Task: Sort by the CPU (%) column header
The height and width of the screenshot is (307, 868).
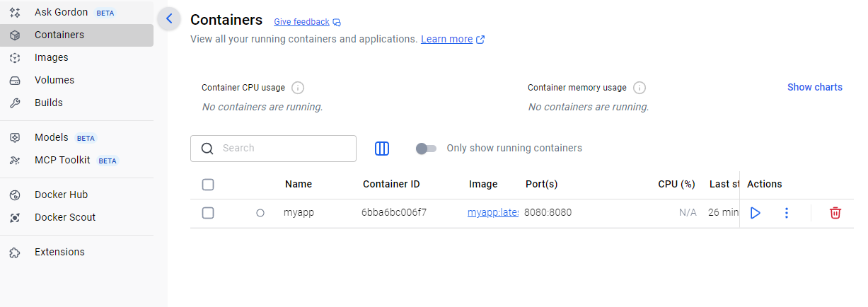Action: tap(676, 184)
